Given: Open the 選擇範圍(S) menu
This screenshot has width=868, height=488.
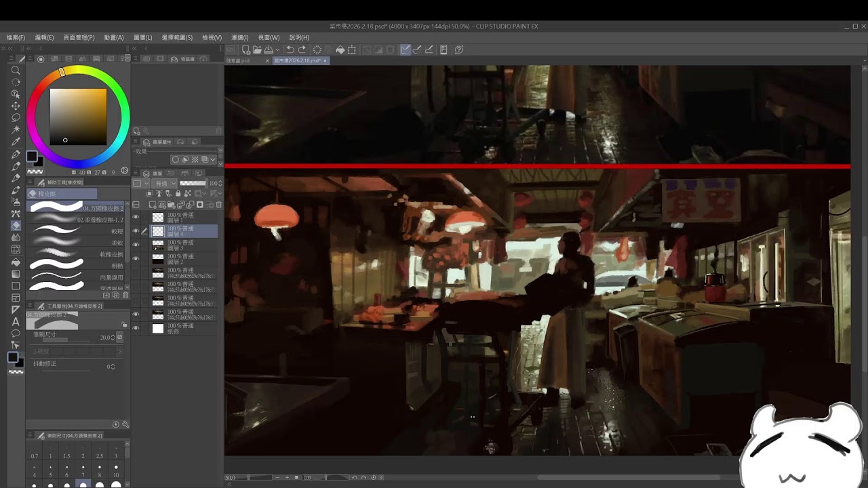Looking at the screenshot, I should 177,37.
